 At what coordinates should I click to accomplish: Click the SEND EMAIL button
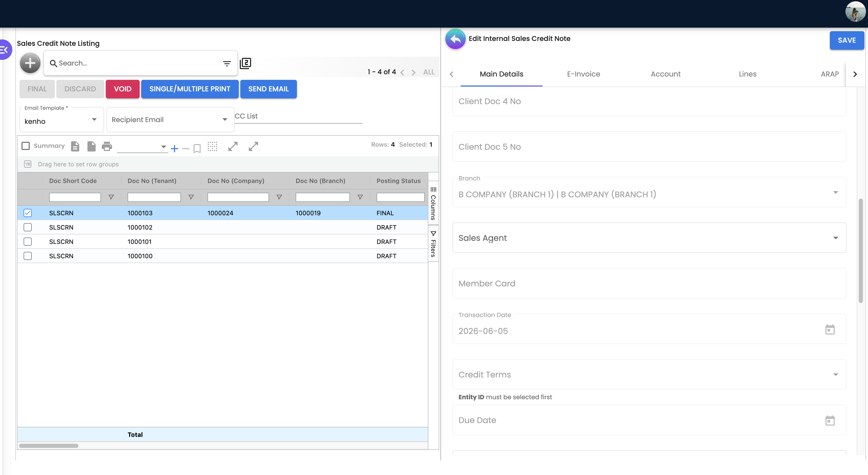pos(268,89)
